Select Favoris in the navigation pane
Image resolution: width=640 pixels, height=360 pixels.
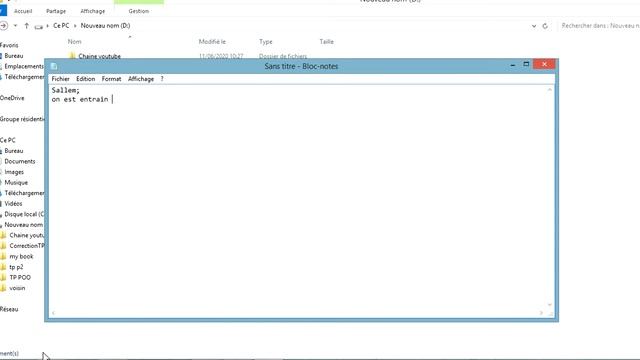coord(9,45)
